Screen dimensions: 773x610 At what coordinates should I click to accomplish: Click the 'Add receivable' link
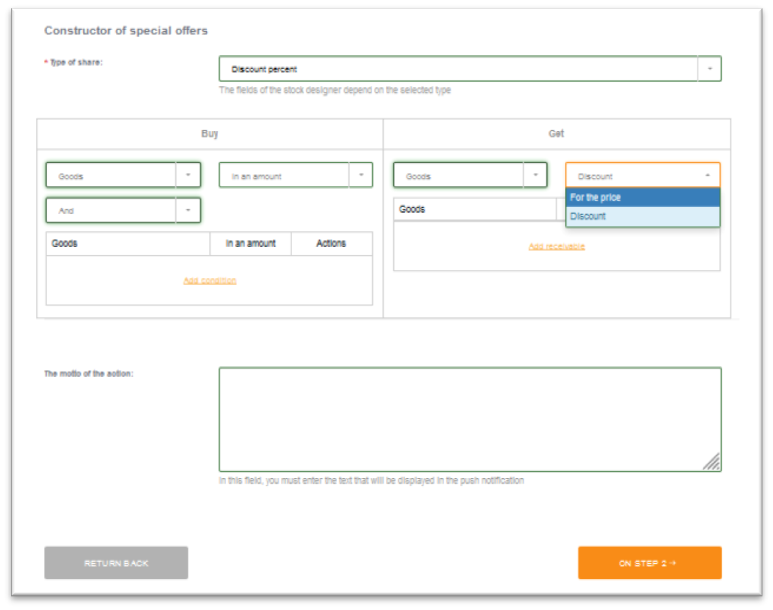tap(556, 246)
